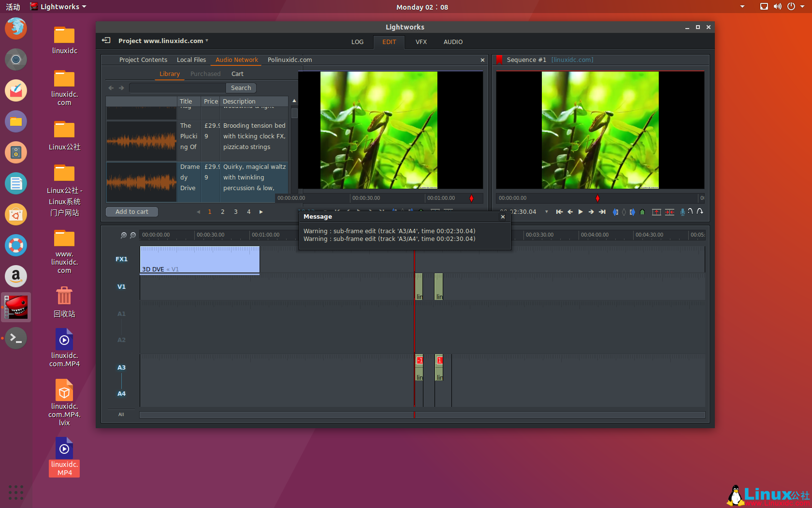Jump to the start of the sequence
This screenshot has height=508, width=812.
pyautogui.click(x=559, y=212)
